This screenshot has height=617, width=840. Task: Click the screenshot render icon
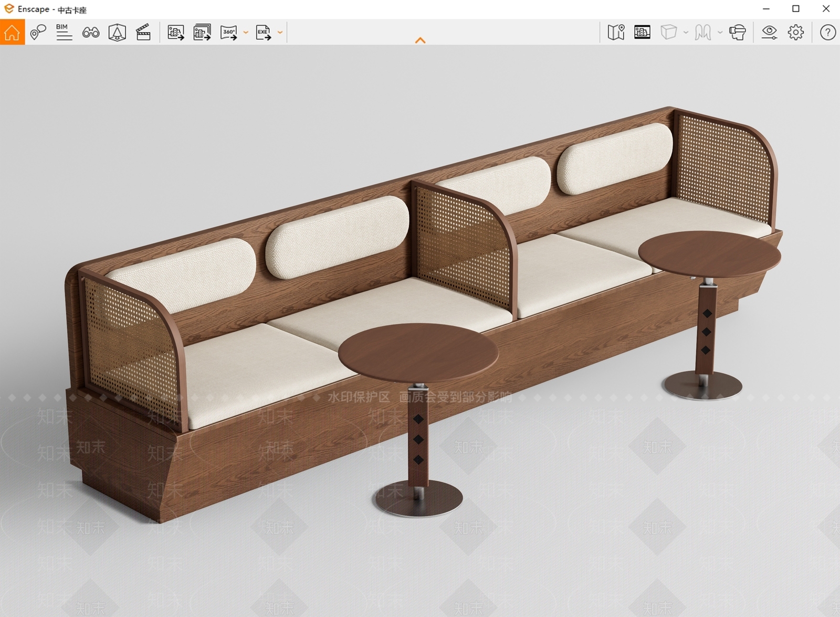(x=176, y=33)
